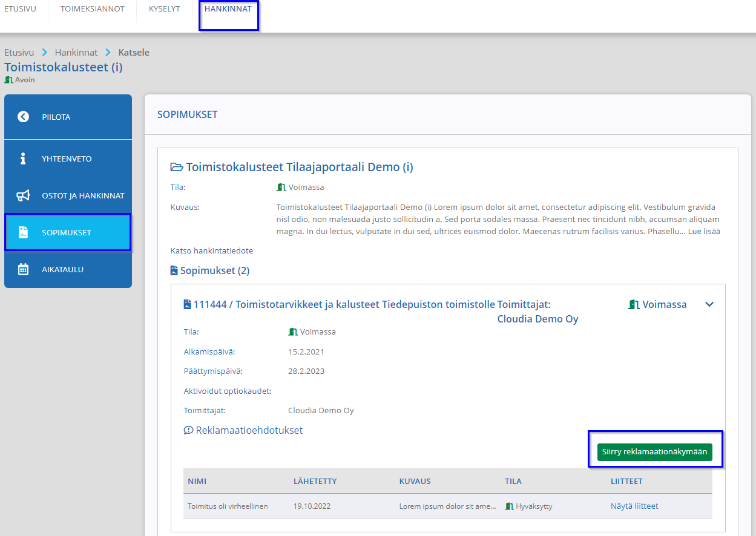Click the Aktivoidut optiokaudet label

(x=228, y=391)
